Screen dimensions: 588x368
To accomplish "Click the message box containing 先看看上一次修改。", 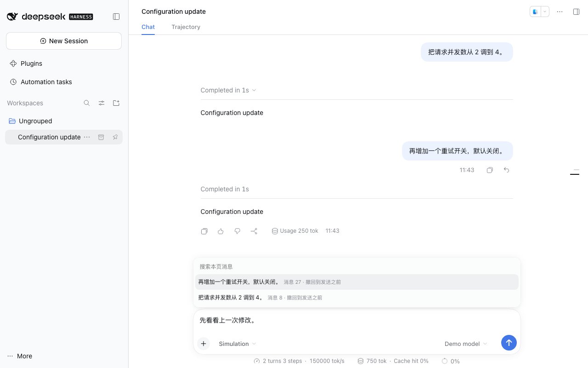I will tap(357, 320).
